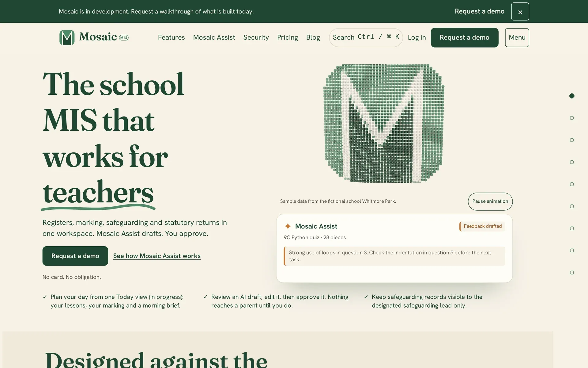
Task: Click Request a demo in the top banner
Action: (480, 11)
